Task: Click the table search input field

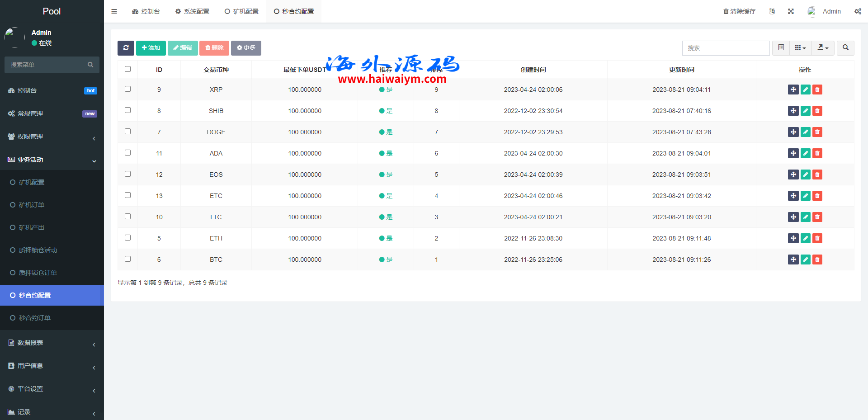Action: point(726,48)
